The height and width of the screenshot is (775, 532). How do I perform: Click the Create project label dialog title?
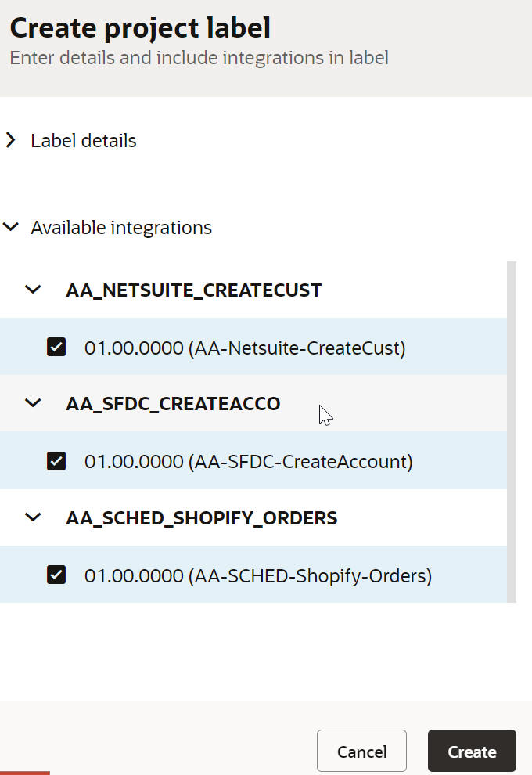(x=140, y=28)
